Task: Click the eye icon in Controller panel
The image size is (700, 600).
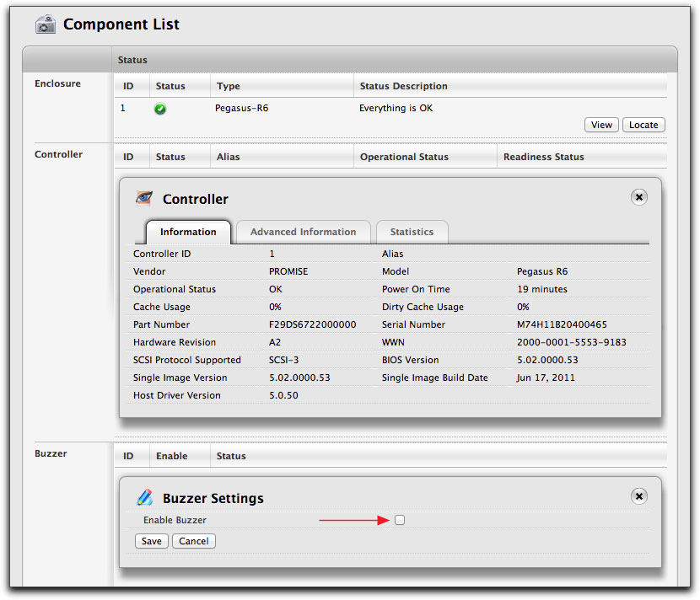Action: (145, 198)
